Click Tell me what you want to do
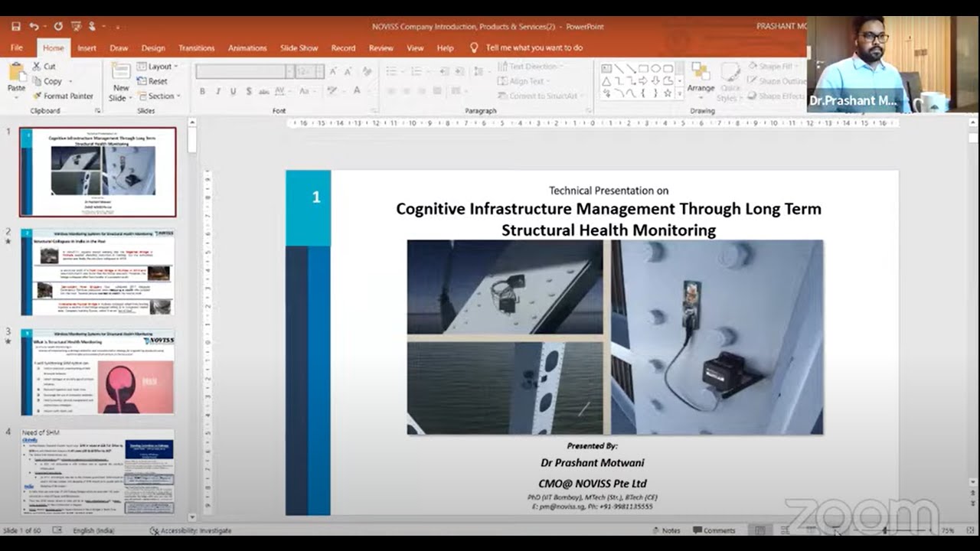The width and height of the screenshot is (980, 551). tap(534, 47)
